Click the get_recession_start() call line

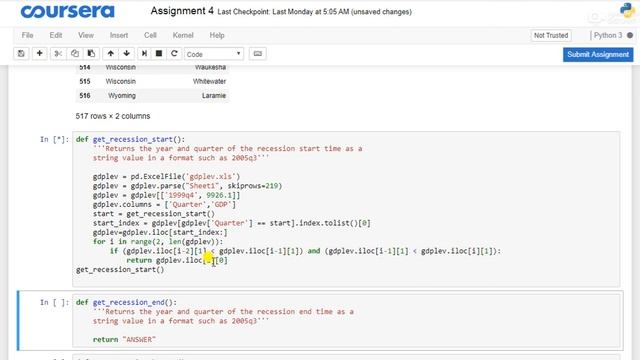(x=120, y=270)
